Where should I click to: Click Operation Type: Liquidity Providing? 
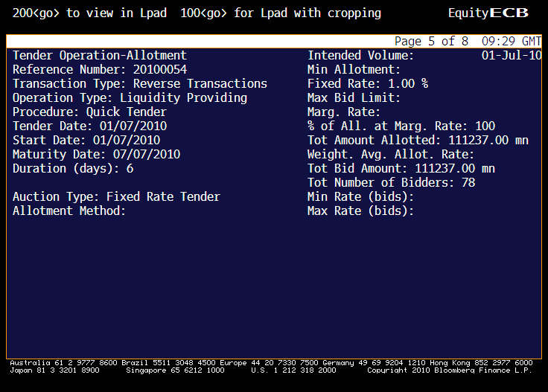pyautogui.click(x=130, y=98)
